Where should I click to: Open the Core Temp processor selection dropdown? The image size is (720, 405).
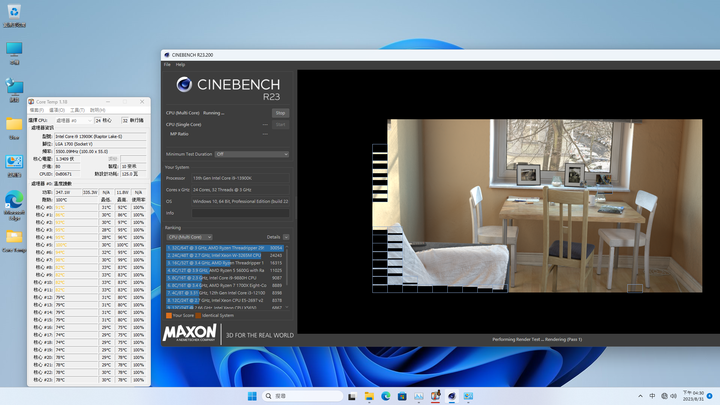[x=73, y=120]
